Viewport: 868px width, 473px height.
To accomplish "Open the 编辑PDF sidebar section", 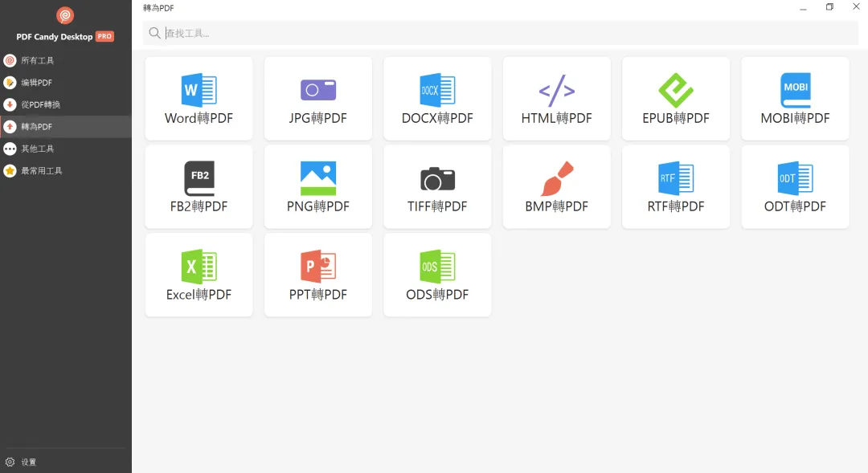I will click(x=66, y=83).
